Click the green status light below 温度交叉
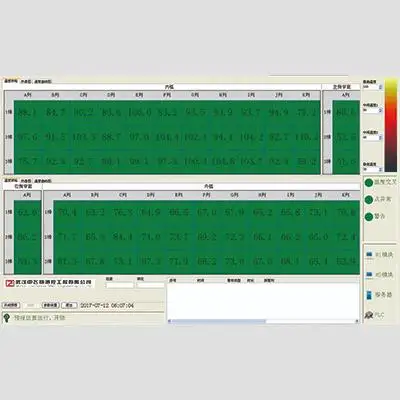 369,200
